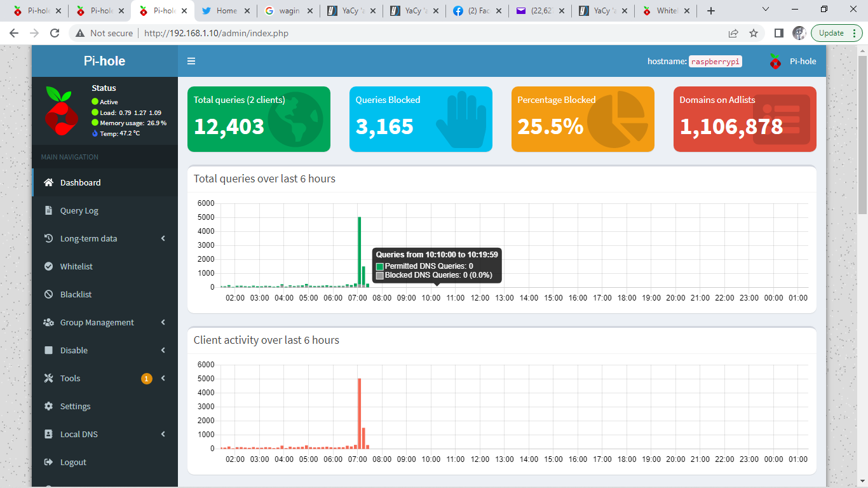Click the Query Log document icon
This screenshot has height=488, width=868.
48,210
